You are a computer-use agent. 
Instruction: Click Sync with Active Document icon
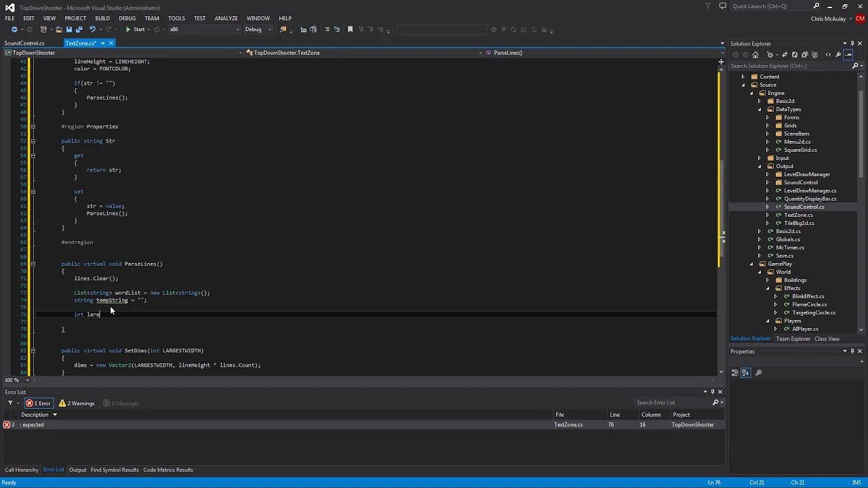pos(784,55)
